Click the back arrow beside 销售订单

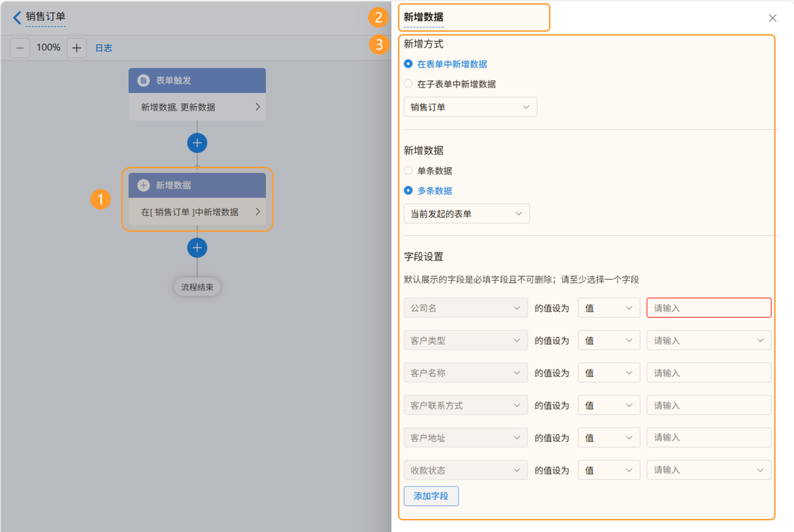(x=17, y=17)
